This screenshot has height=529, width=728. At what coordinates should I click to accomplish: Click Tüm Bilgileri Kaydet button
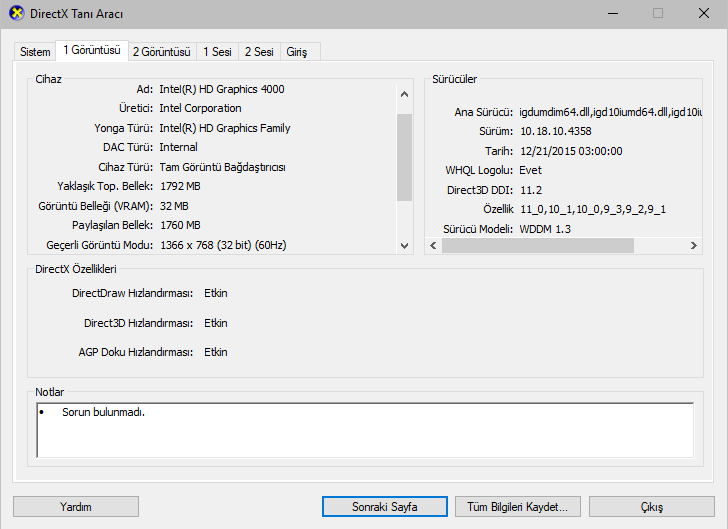click(x=517, y=507)
